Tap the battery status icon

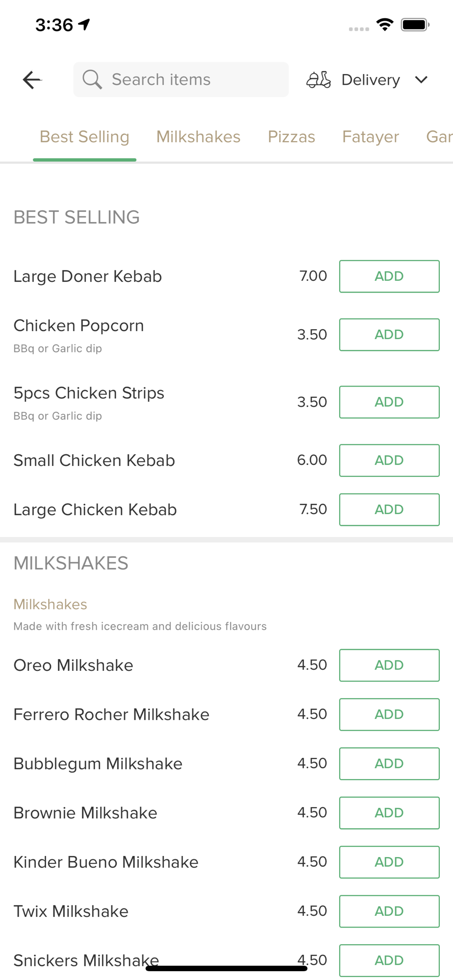point(415,24)
